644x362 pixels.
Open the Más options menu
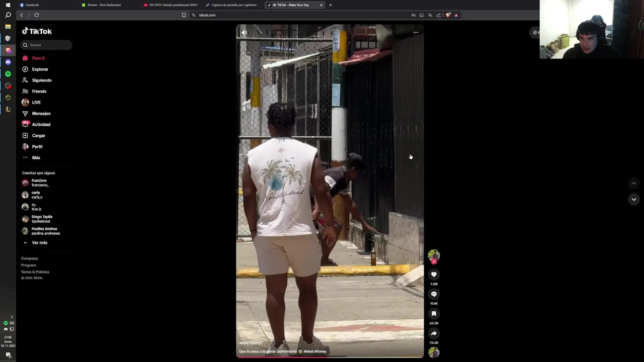point(31,158)
